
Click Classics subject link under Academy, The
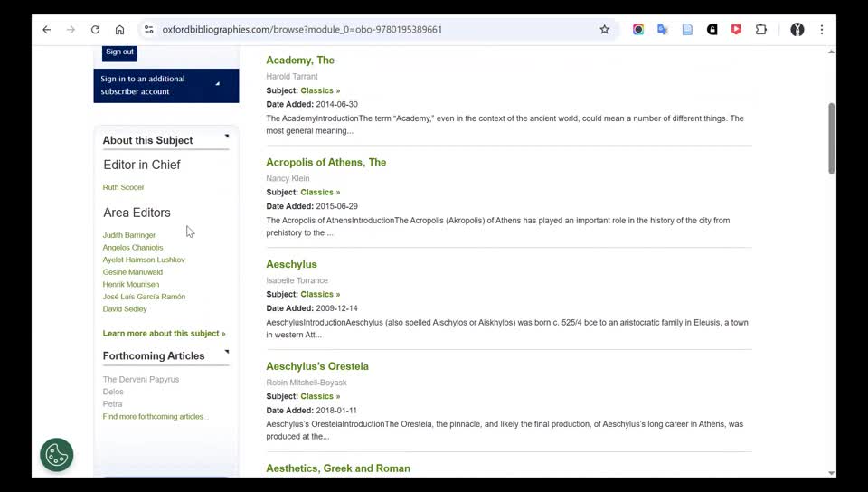point(320,90)
